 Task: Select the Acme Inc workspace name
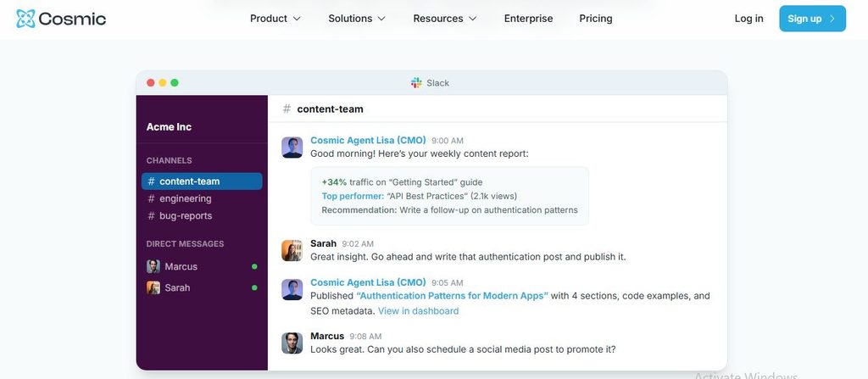[169, 127]
